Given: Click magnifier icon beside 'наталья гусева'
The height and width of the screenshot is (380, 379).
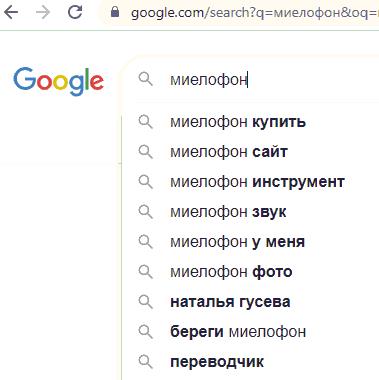Looking at the screenshot, I should [145, 302].
